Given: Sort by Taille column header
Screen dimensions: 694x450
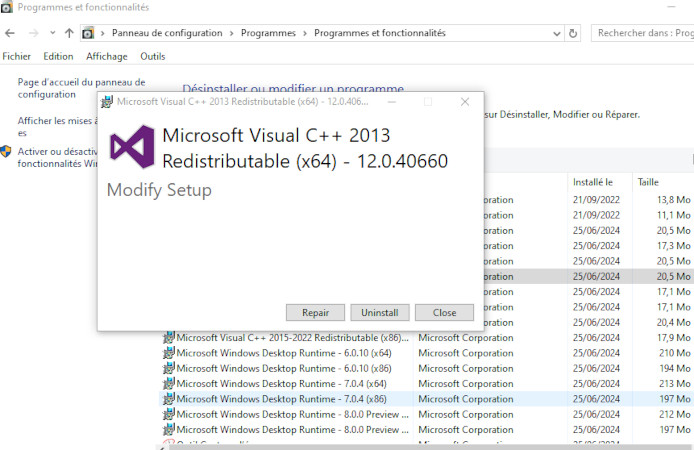Looking at the screenshot, I should [x=648, y=182].
